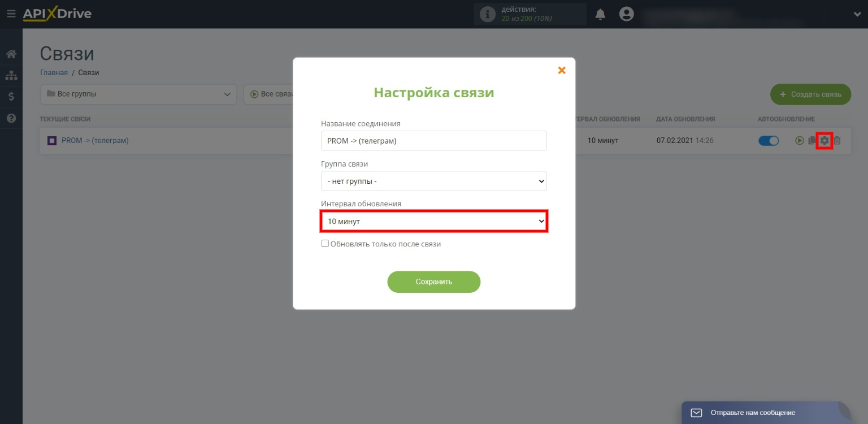868x424 pixels.
Task: Delete the connection with trash icon
Action: [837, 141]
